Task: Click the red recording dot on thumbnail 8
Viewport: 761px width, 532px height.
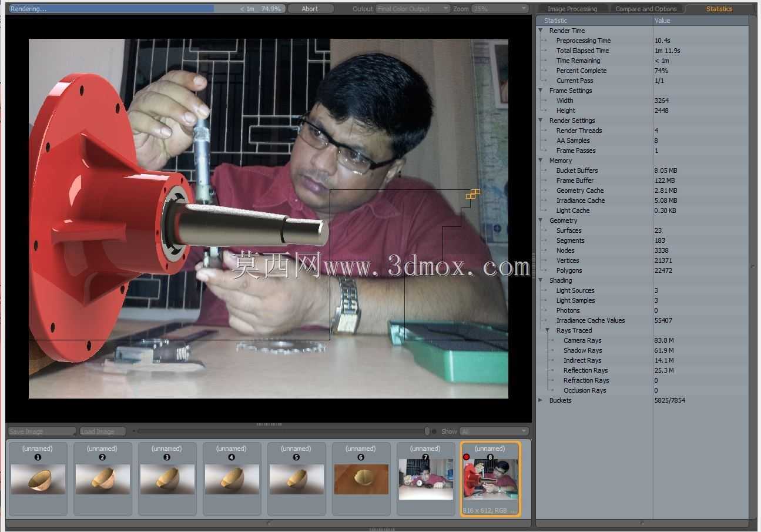Action: pyautogui.click(x=467, y=457)
